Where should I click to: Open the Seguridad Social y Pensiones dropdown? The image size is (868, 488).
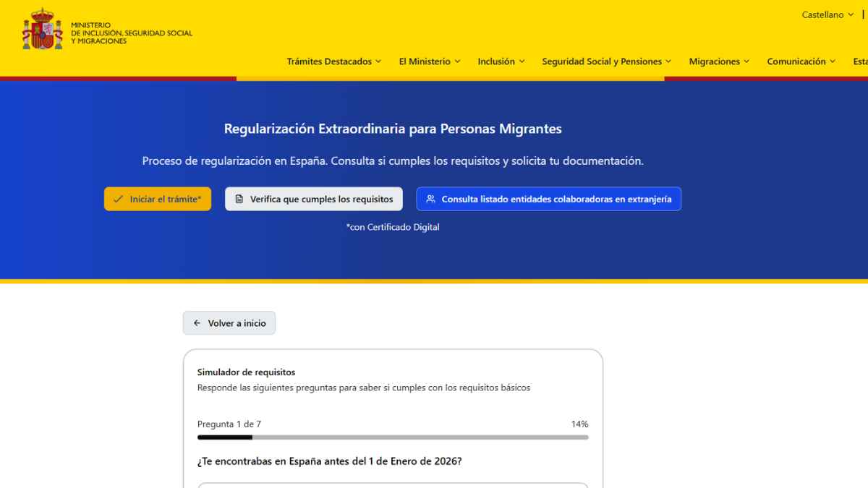pos(605,61)
